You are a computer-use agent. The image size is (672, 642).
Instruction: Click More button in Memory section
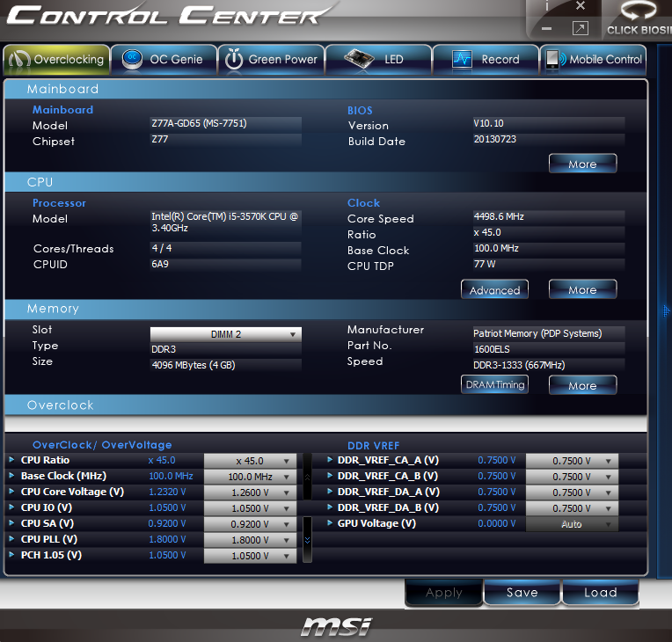[582, 385]
